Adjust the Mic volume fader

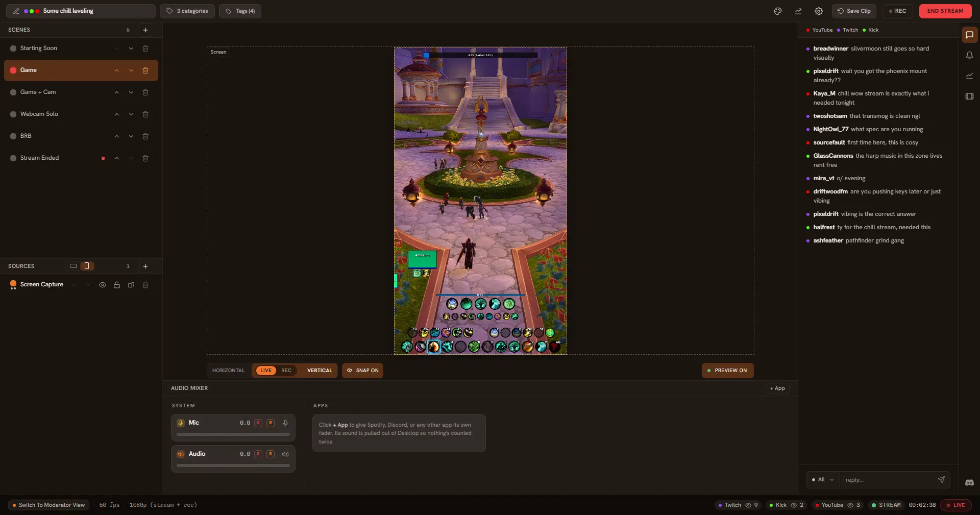point(233,435)
